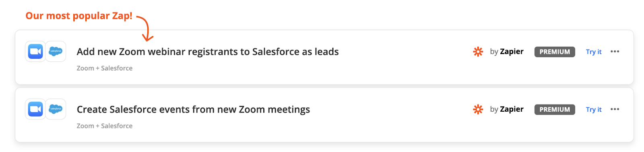
Task: Click Zoom icon in first Zap row
Action: (35, 52)
